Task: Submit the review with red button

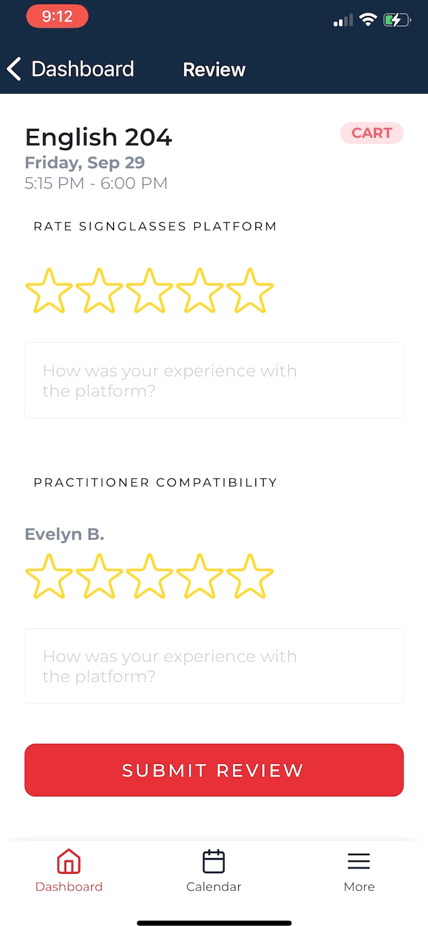Action: pos(214,770)
